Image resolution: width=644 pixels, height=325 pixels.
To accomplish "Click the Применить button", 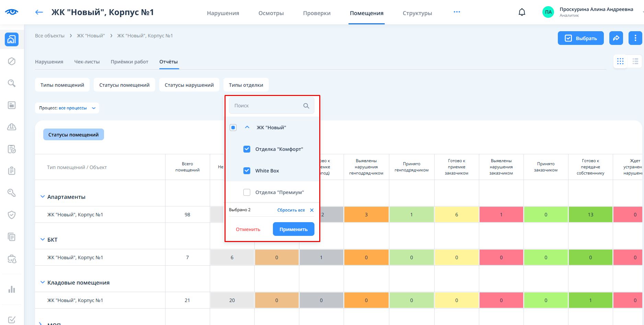I will [x=293, y=229].
